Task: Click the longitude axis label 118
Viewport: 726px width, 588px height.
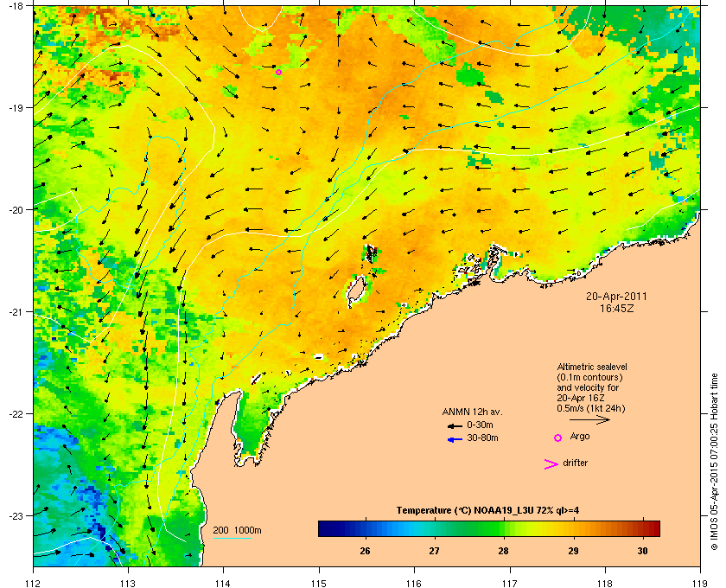Action: click(605, 583)
